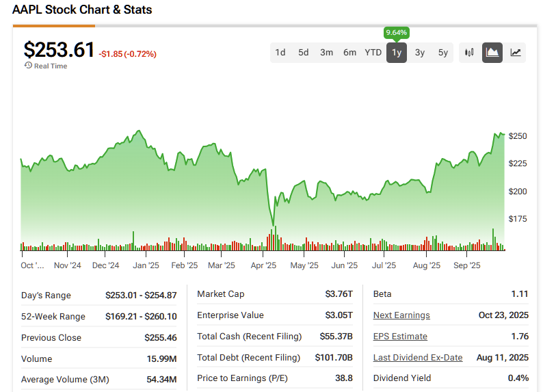
Task: Click the Jan '25 axis label
Action: click(x=146, y=265)
